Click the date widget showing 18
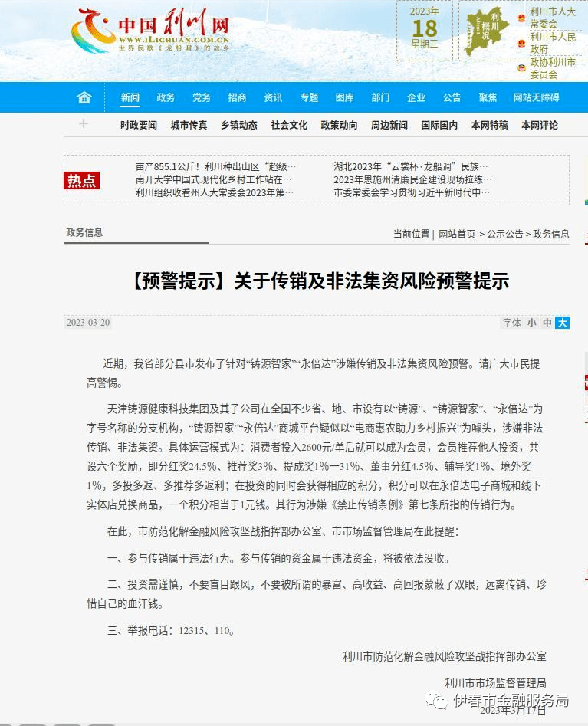This screenshot has width=588, height=726. 425,31
